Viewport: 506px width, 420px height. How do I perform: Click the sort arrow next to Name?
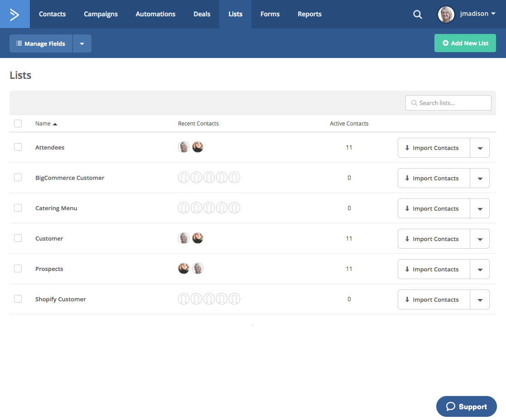[55, 124]
